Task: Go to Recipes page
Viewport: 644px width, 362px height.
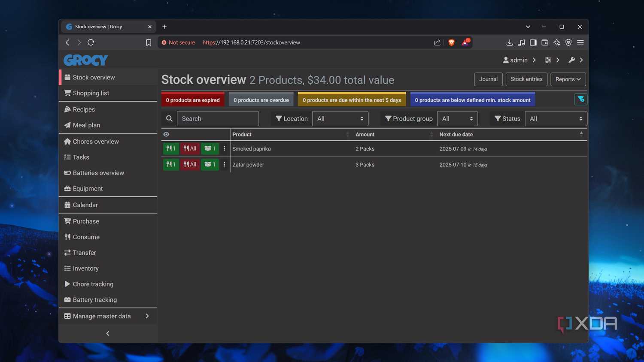Action: coord(108,109)
